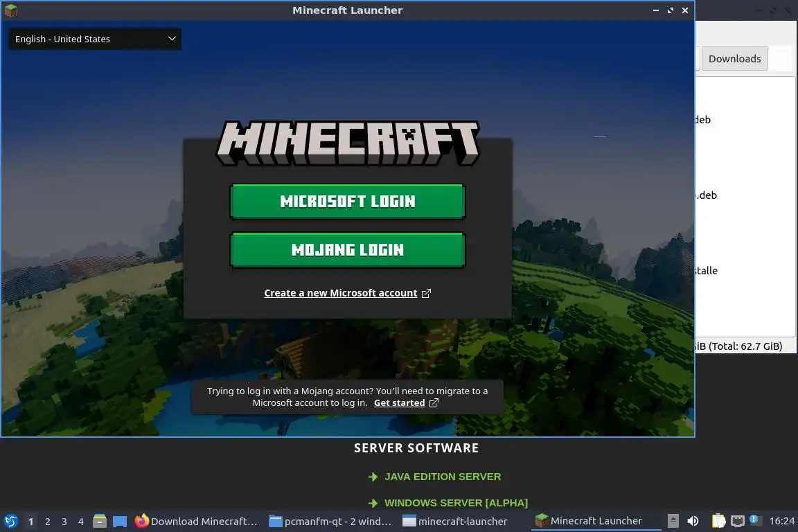Click the network connection tray icon
Image resolution: width=798 pixels, height=532 pixels.
[738, 521]
